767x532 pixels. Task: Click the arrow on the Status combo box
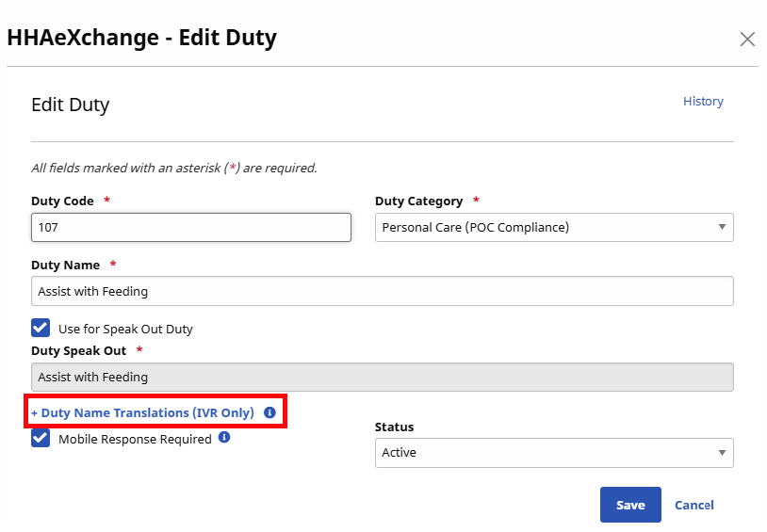(722, 453)
